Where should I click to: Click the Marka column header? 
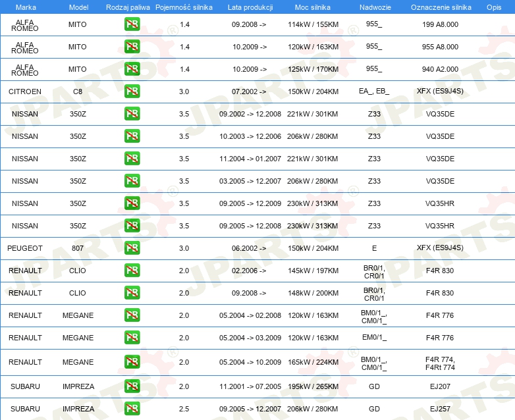pyautogui.click(x=26, y=7)
